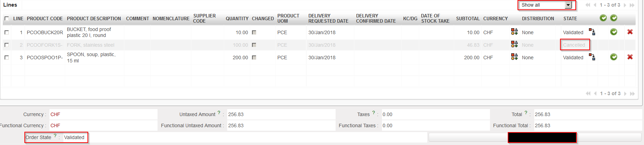Click split-line icon beside BUCKET Validated state
The image size is (644, 145).
point(592,32)
